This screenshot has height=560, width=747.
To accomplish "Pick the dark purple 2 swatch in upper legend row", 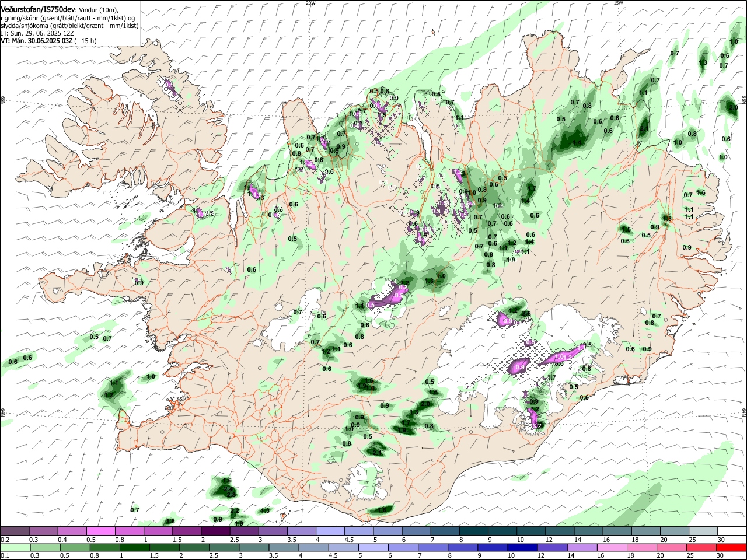I will click(x=215, y=531).
